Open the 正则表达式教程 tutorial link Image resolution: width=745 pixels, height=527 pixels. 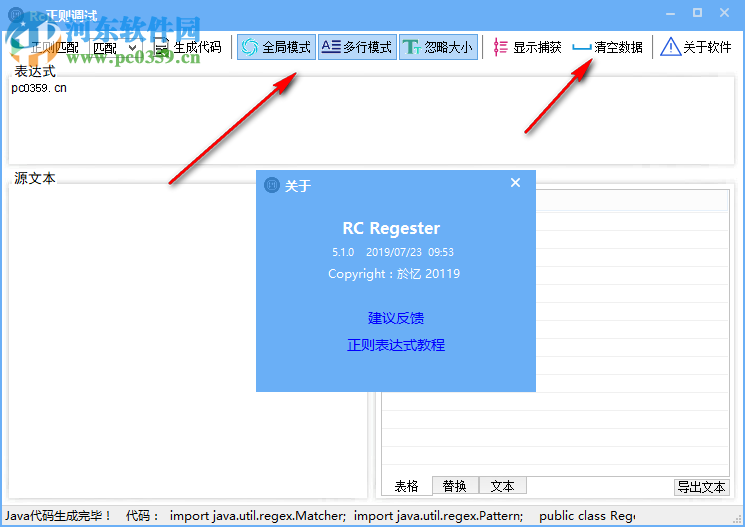tap(396, 345)
